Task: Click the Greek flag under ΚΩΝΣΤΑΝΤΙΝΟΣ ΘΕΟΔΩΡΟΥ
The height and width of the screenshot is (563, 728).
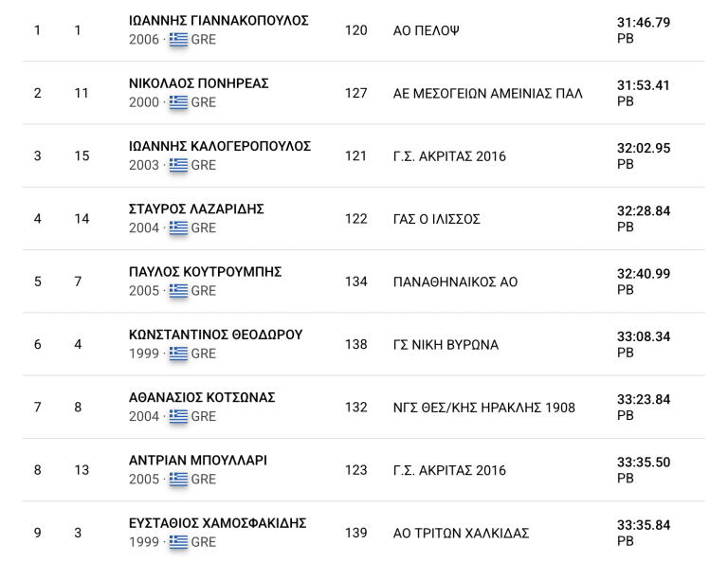Action: point(178,354)
